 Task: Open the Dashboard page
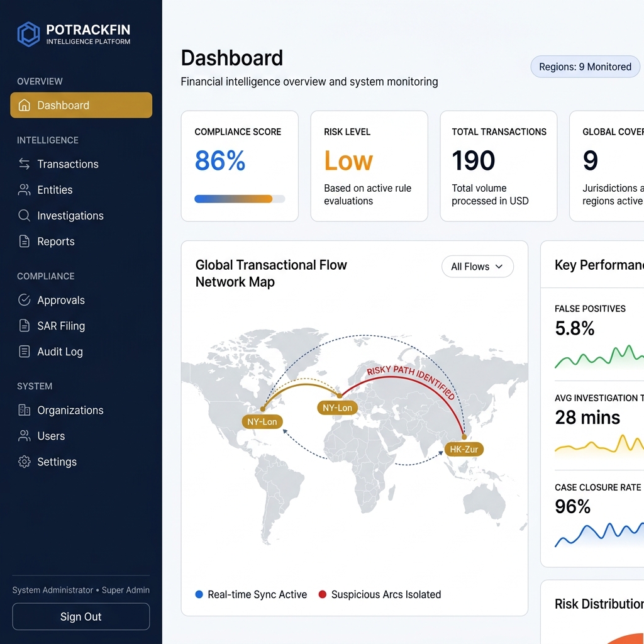coord(81,105)
